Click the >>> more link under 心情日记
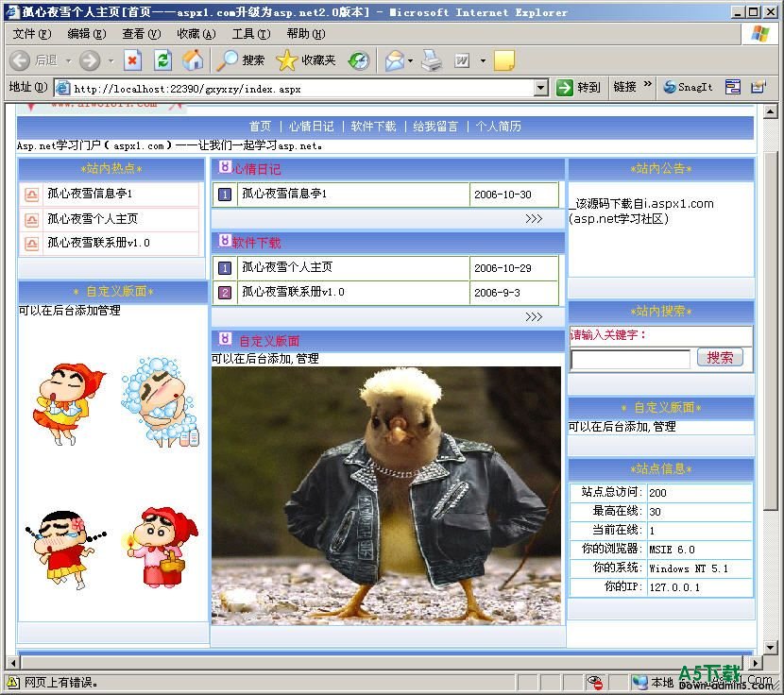Screen dimensions: 784x695 click(x=534, y=219)
